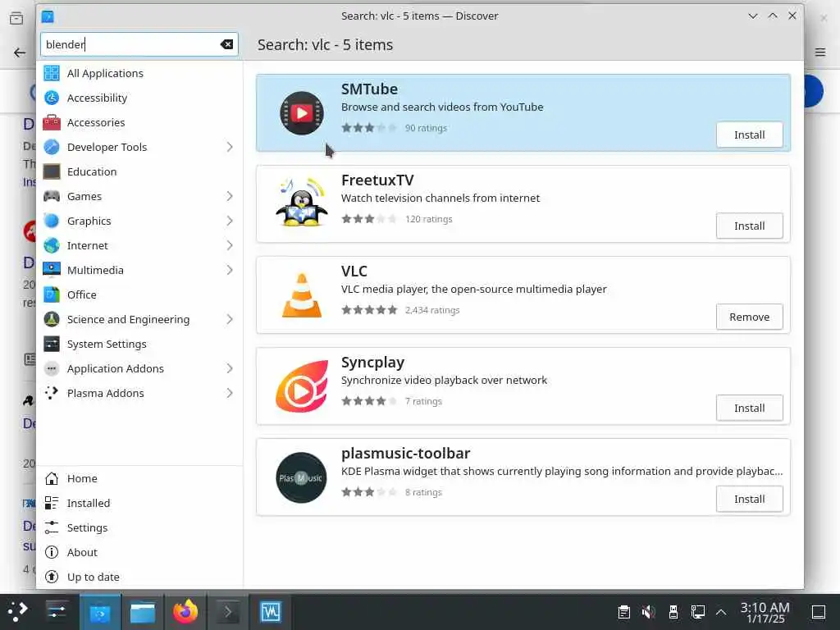This screenshot has width=840, height=630.
Task: Click the SMTube 90 ratings text
Action: tap(426, 128)
